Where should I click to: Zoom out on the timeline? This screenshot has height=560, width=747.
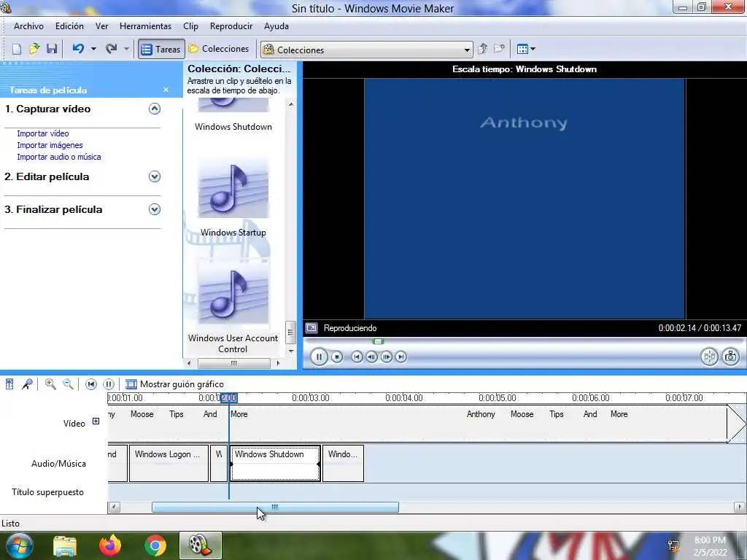[68, 384]
